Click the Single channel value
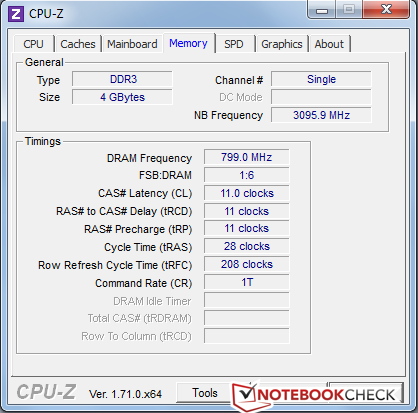 click(x=321, y=79)
